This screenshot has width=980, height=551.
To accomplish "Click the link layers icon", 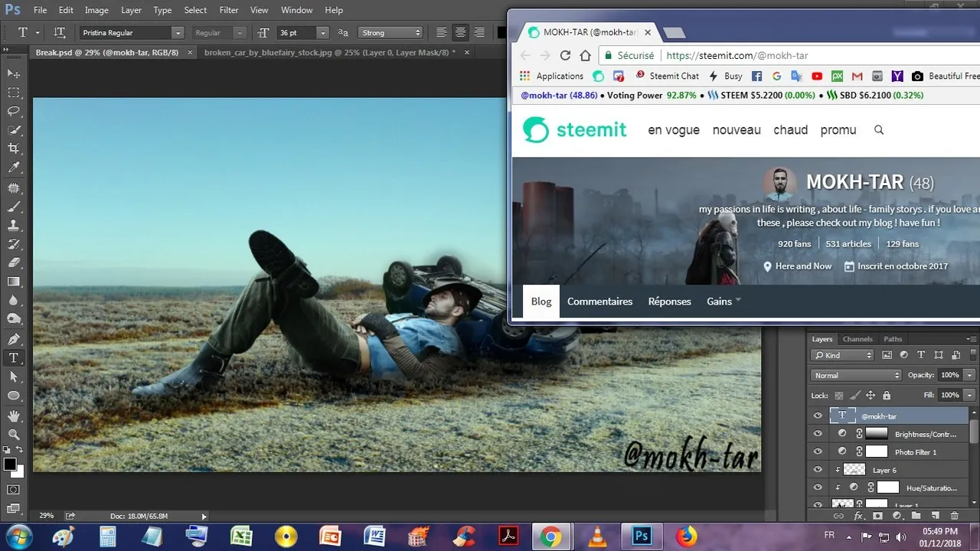I will (x=838, y=516).
